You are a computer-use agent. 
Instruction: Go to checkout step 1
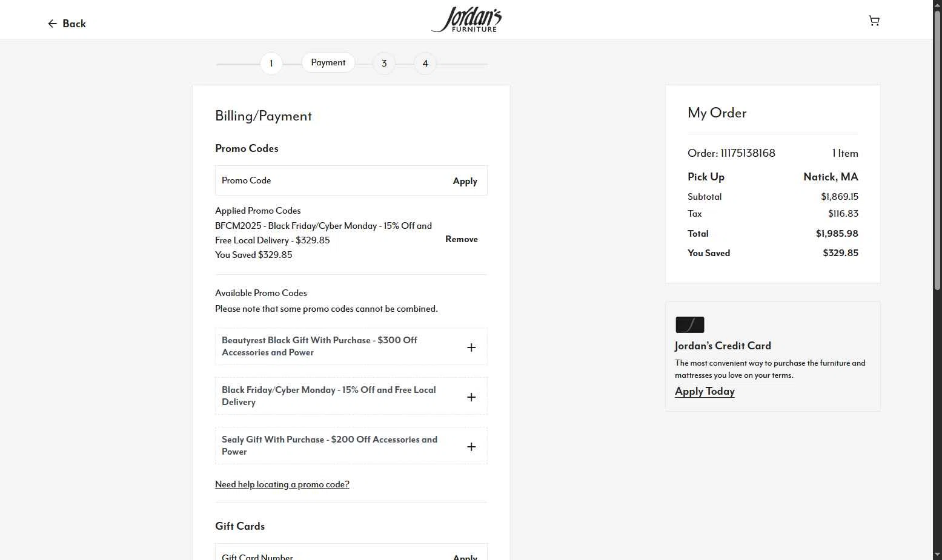click(271, 64)
